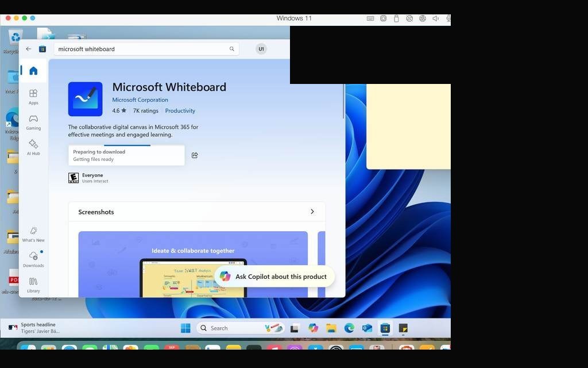This screenshot has height=368, width=588.
Task: Click the Microsoft Whiteboard app logo
Action: tap(85, 99)
